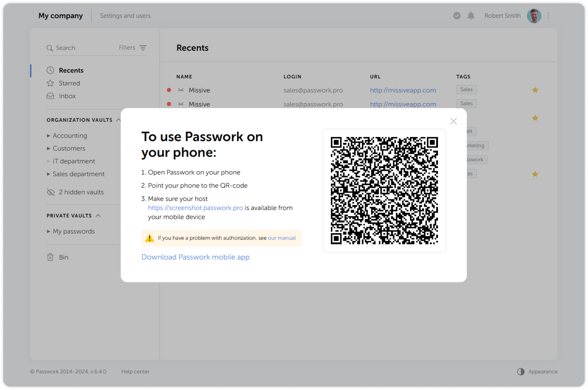This screenshot has width=588, height=390.
Task: Open Starred items
Action: [x=69, y=83]
